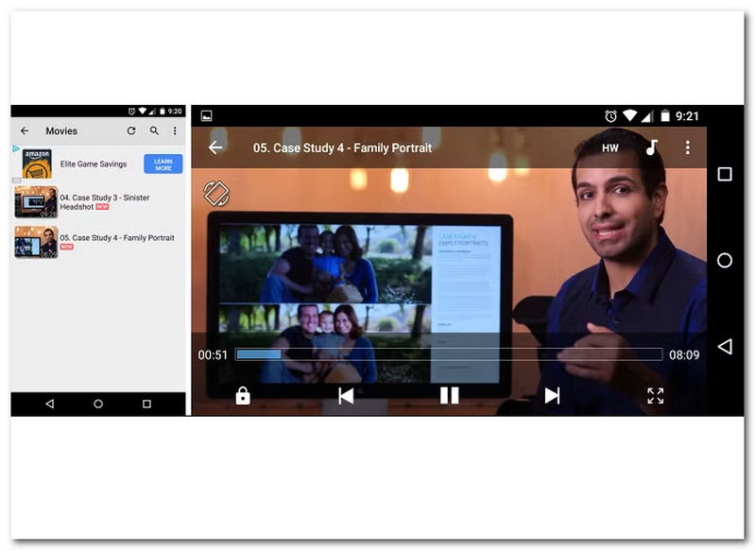The width and height of the screenshot is (756, 551).
Task: Click the Learn More ad button
Action: click(x=163, y=164)
